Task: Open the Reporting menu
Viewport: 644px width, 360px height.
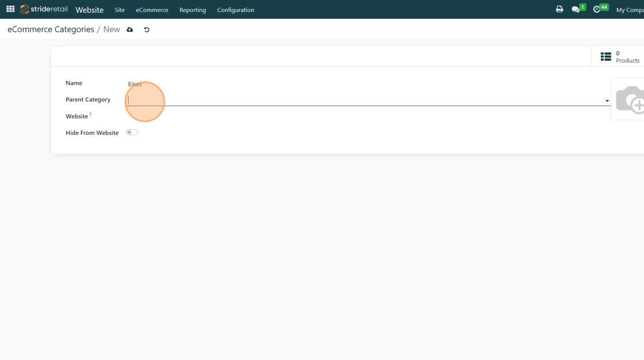Action: pyautogui.click(x=193, y=10)
